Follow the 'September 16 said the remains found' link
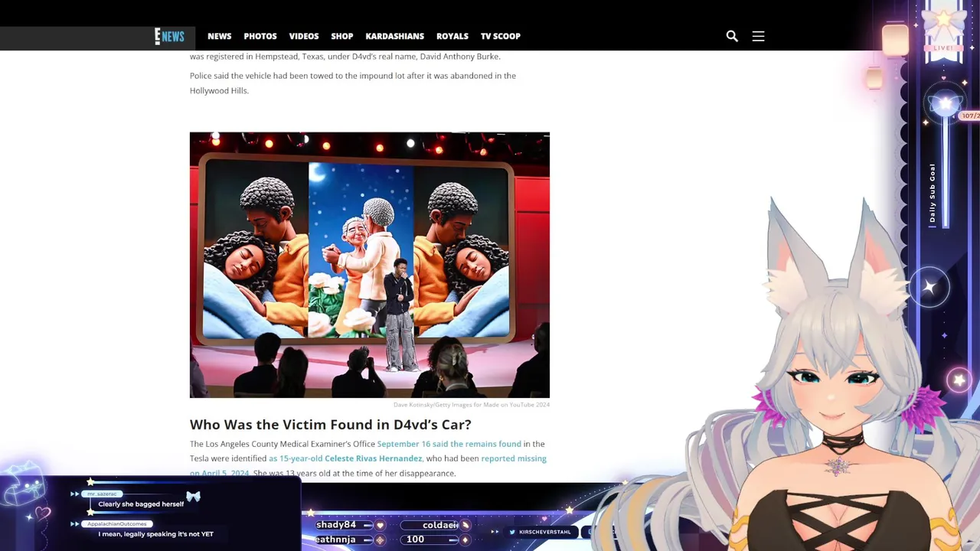980x551 pixels. 449,444
